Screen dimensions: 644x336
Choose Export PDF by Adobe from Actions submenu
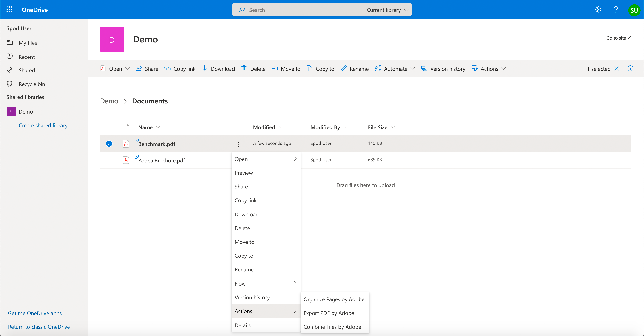coord(329,313)
